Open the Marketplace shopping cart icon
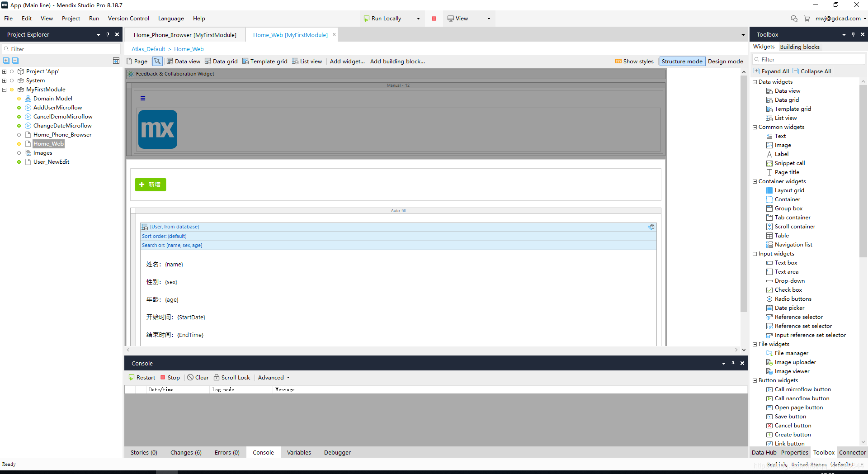 point(807,19)
